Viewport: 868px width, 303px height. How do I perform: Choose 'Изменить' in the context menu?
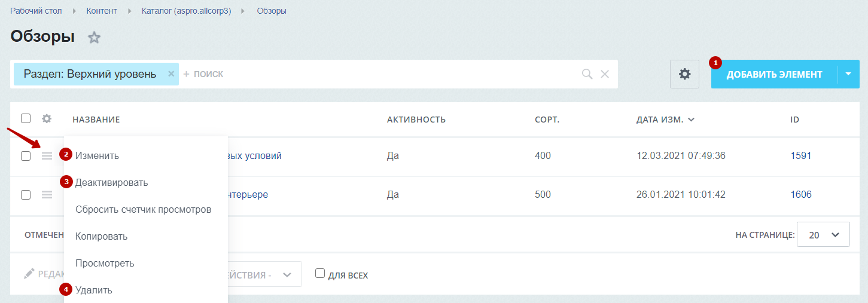(97, 156)
